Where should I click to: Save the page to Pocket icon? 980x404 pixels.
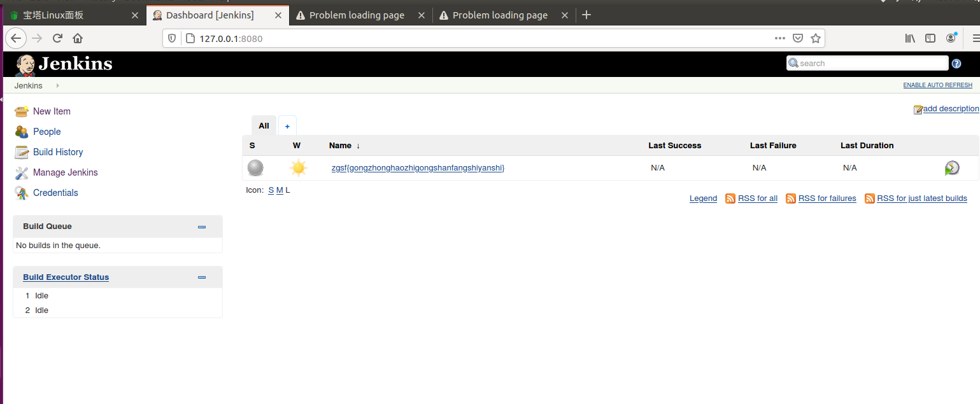pyautogui.click(x=797, y=38)
